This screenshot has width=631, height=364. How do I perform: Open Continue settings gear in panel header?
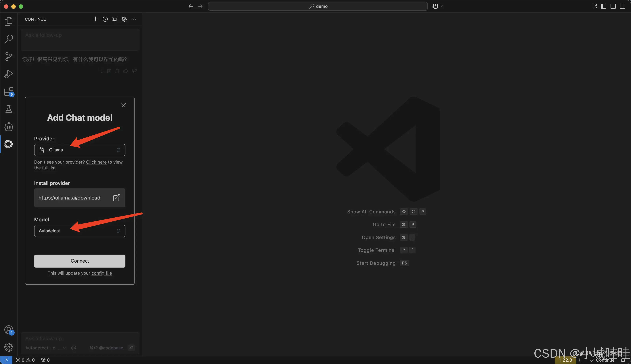[124, 19]
